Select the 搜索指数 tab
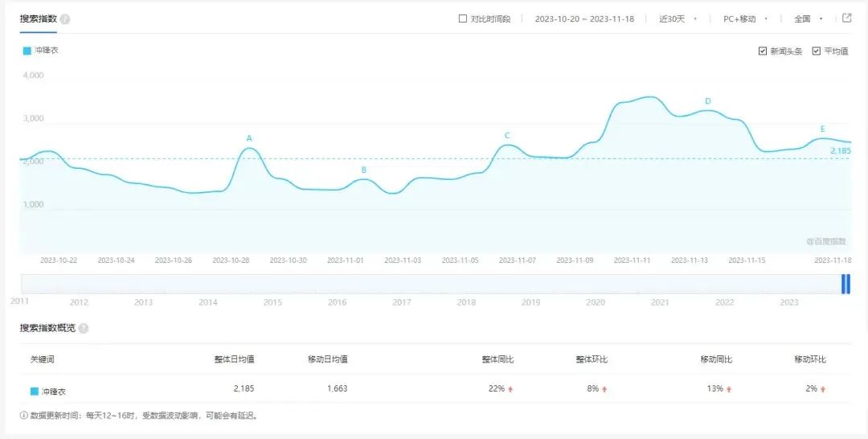This screenshot has width=868, height=439. tap(38, 18)
